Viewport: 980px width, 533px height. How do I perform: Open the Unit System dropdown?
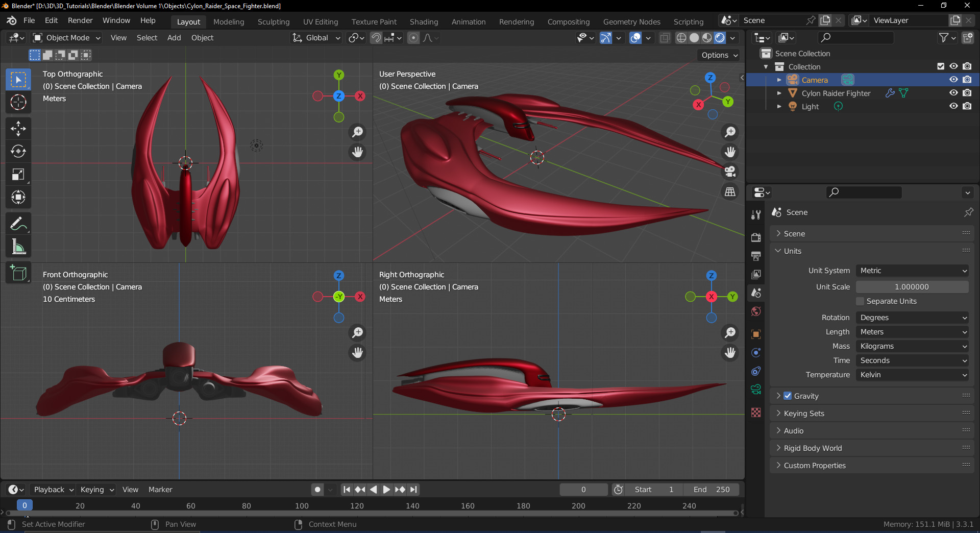(x=912, y=271)
